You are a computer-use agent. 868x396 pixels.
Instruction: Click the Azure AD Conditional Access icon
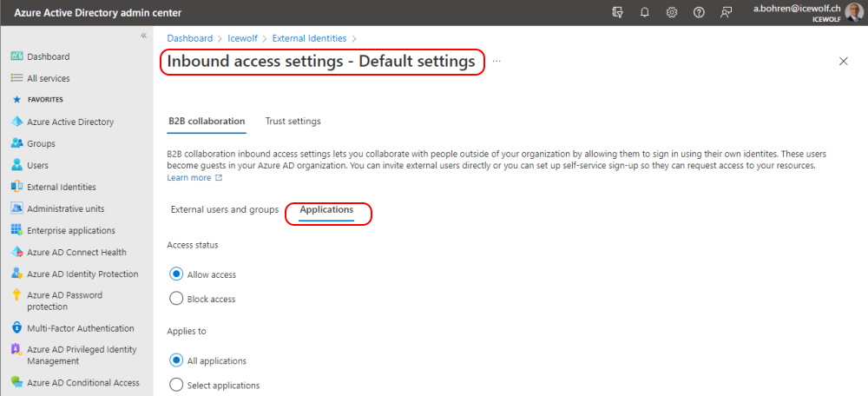point(16,382)
